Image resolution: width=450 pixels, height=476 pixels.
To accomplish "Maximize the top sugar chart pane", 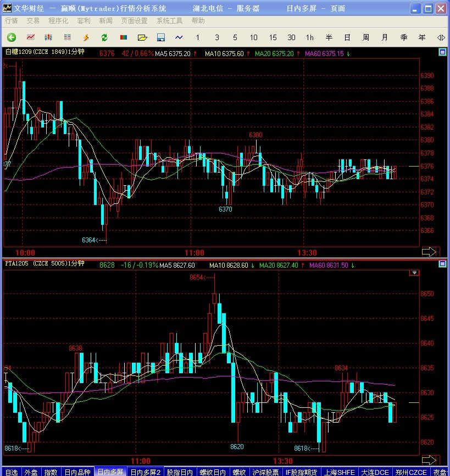I will point(442,52).
